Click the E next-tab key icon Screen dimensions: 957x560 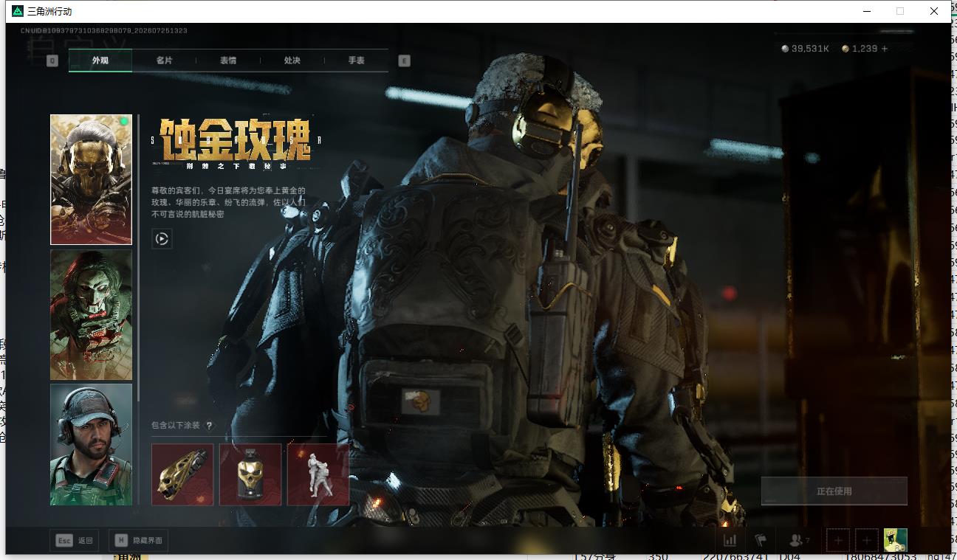tap(405, 61)
